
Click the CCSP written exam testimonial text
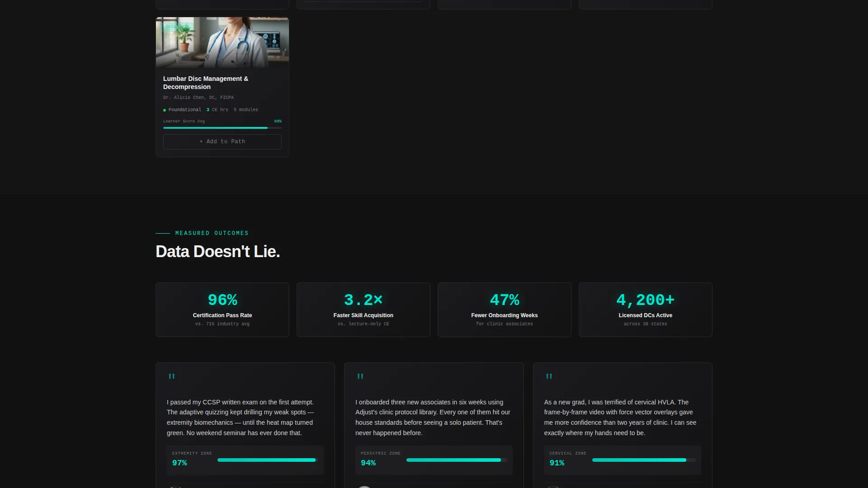tap(241, 418)
